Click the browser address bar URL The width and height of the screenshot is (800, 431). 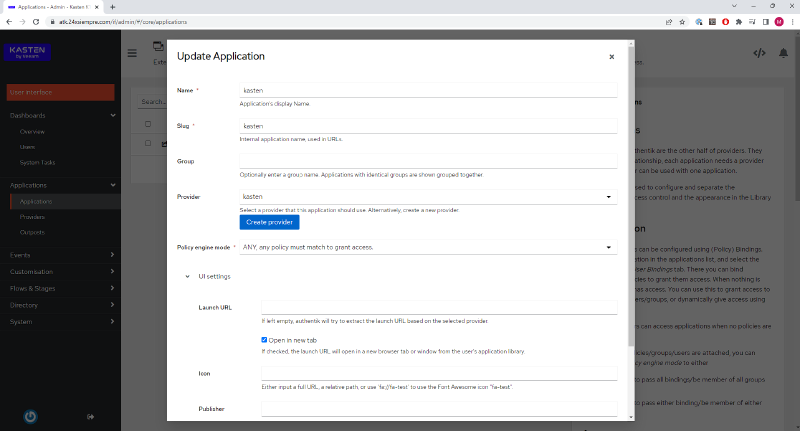coord(122,22)
